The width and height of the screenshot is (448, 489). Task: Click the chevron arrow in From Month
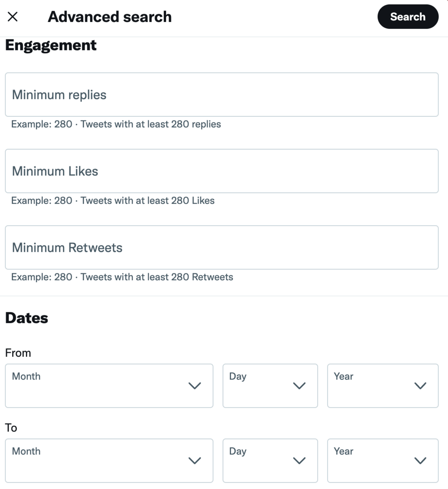195,386
